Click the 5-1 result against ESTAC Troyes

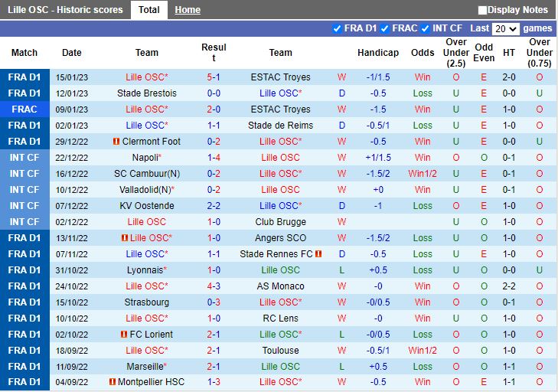coord(214,77)
